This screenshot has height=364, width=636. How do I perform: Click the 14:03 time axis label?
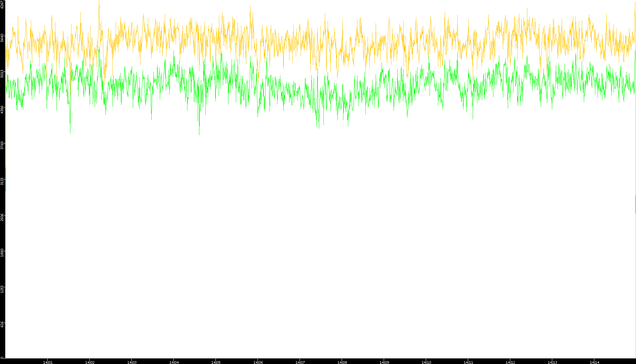pyautogui.click(x=132, y=362)
